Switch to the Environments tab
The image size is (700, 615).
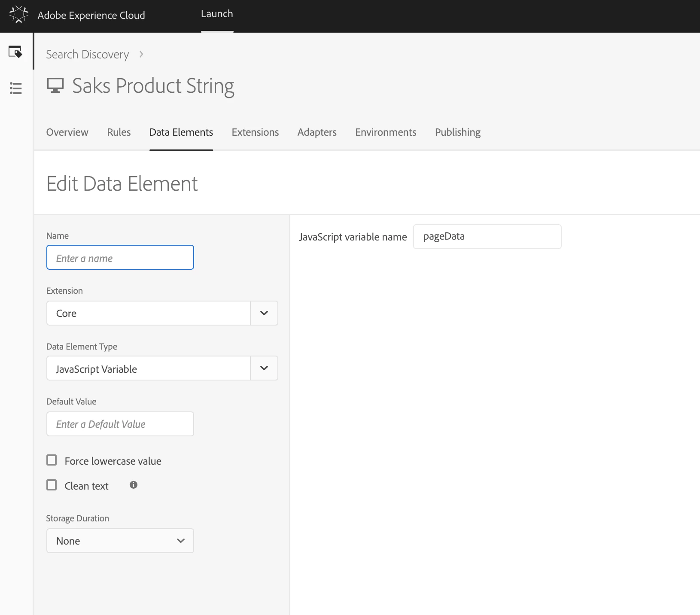pyautogui.click(x=386, y=132)
